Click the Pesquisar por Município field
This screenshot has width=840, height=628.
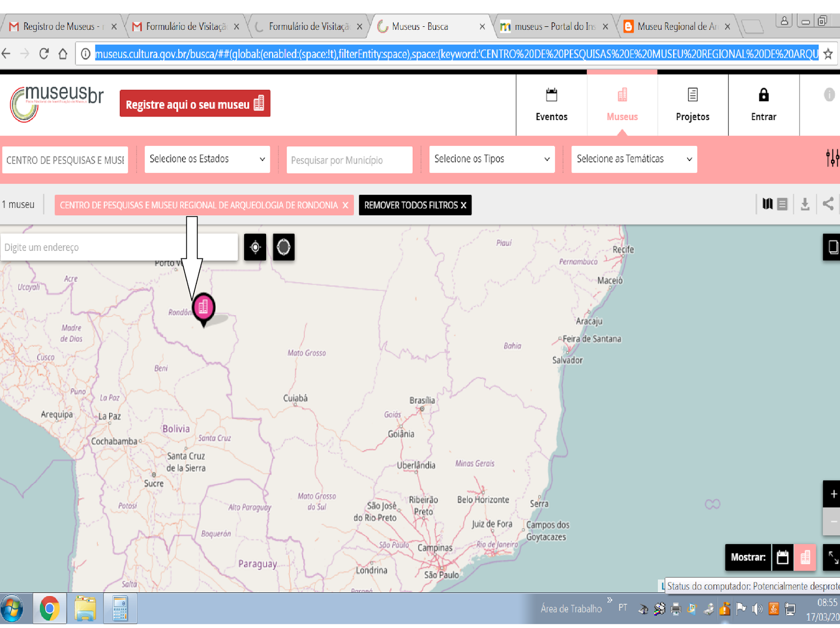point(350,159)
